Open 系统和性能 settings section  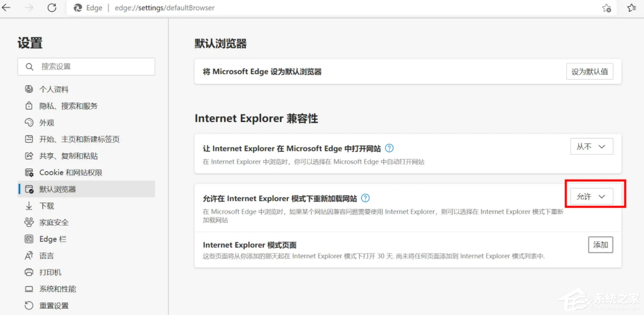[x=57, y=289]
